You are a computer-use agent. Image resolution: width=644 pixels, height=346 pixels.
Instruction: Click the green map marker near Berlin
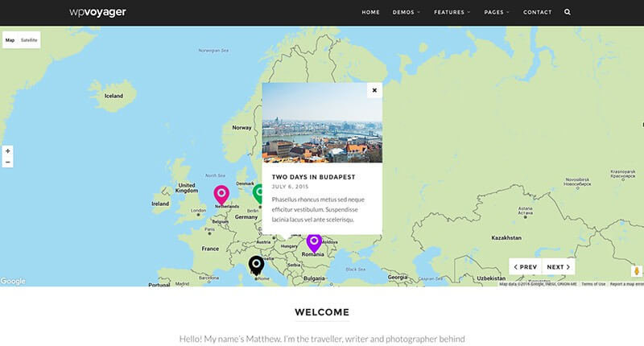pyautogui.click(x=258, y=193)
